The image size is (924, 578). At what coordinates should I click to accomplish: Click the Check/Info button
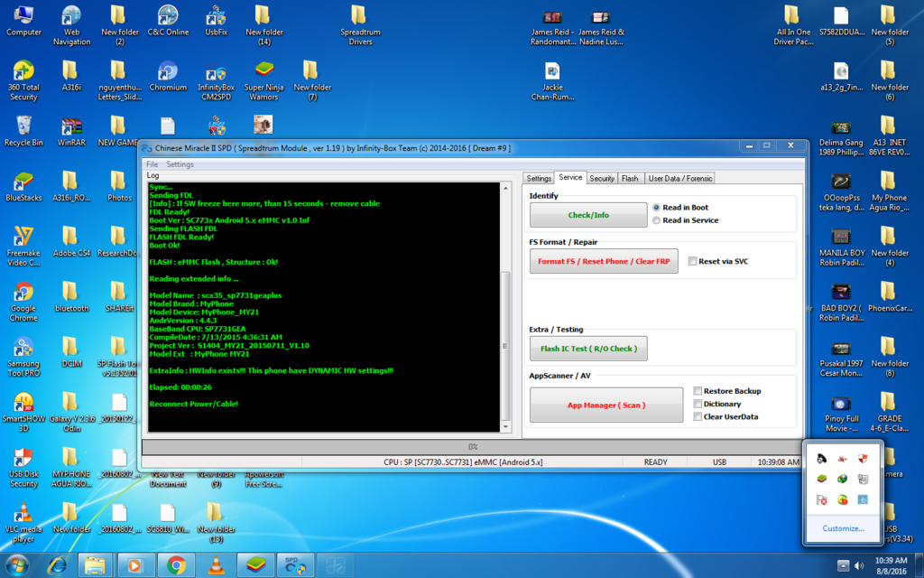(588, 215)
